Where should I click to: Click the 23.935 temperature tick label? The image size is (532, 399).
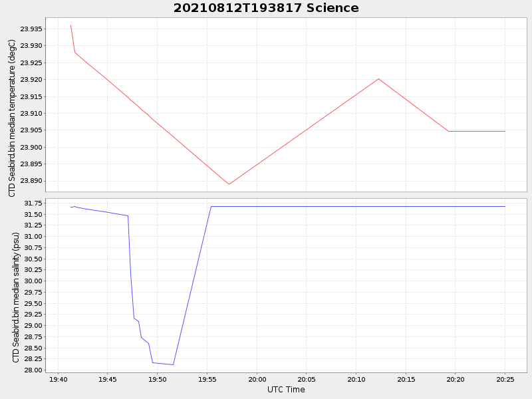31,29
